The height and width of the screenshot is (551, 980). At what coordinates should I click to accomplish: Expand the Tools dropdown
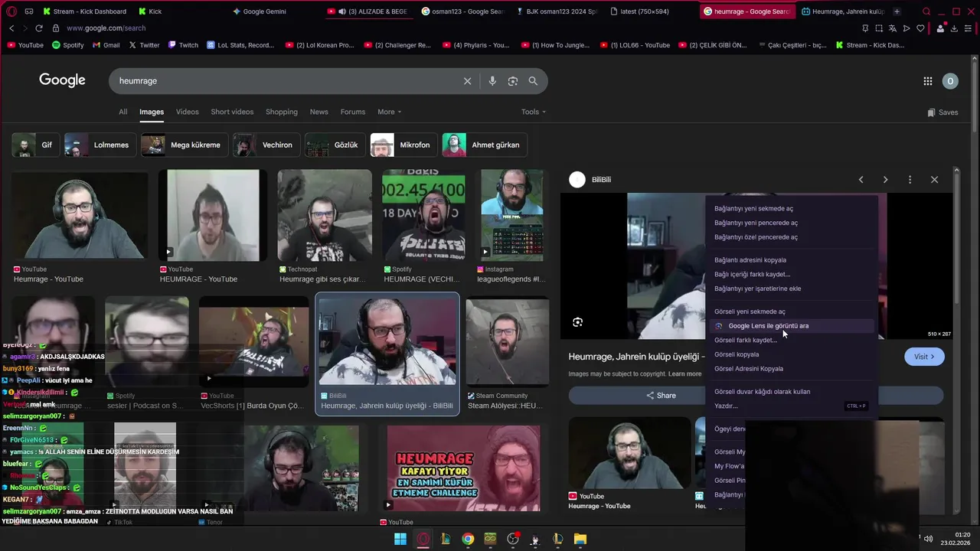coord(534,112)
